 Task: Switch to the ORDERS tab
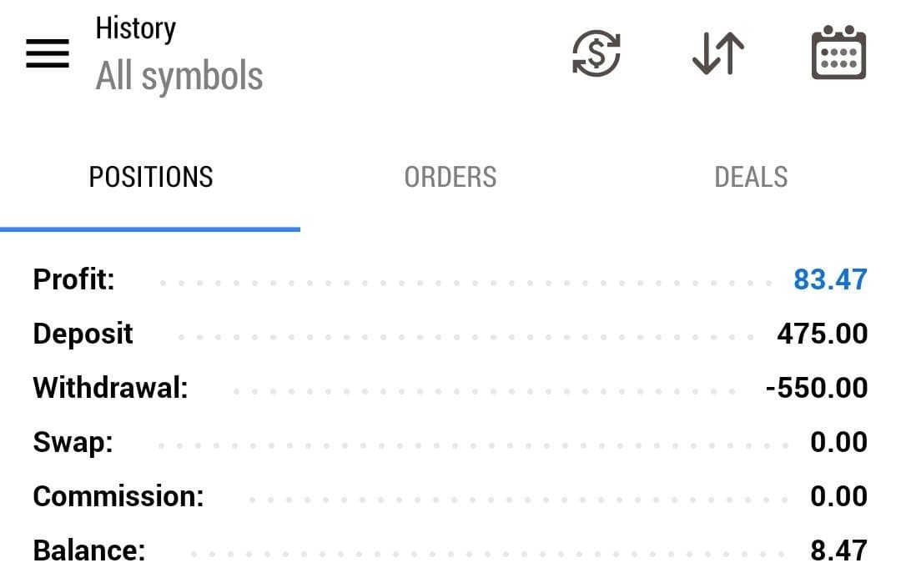tap(450, 177)
